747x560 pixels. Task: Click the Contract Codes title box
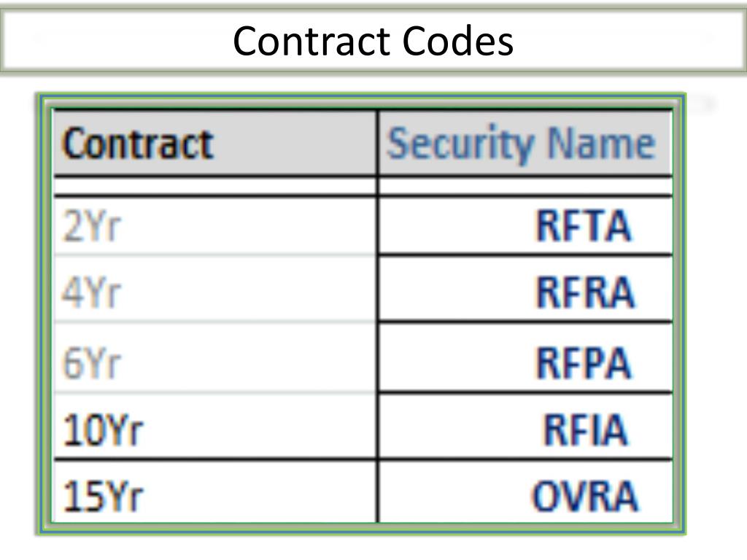373,41
